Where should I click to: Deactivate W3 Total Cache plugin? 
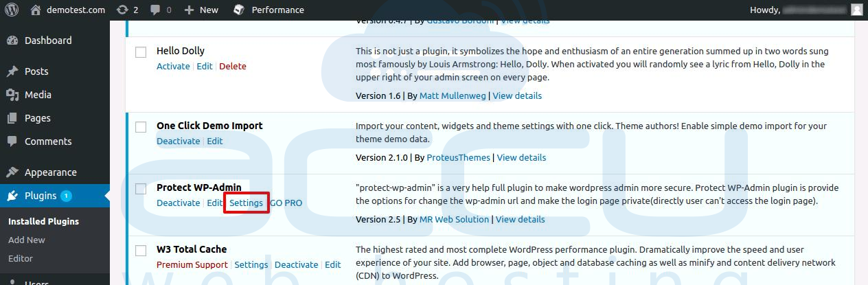coord(297,265)
